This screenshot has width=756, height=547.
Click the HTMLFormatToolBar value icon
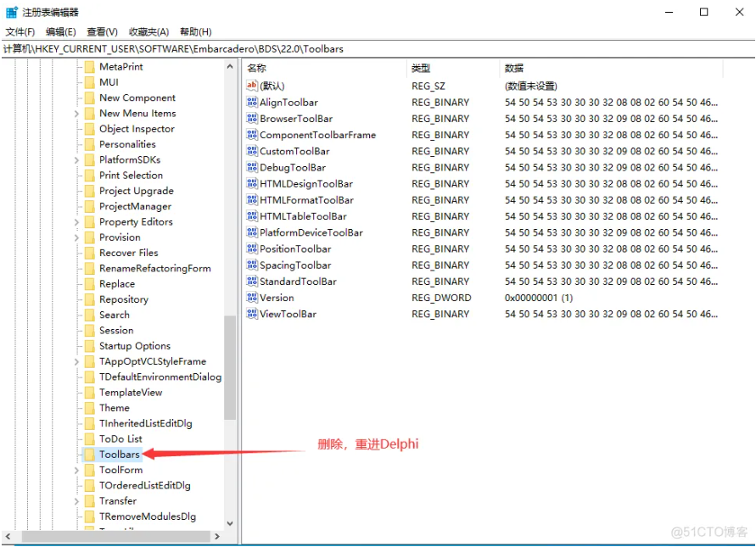(x=252, y=199)
